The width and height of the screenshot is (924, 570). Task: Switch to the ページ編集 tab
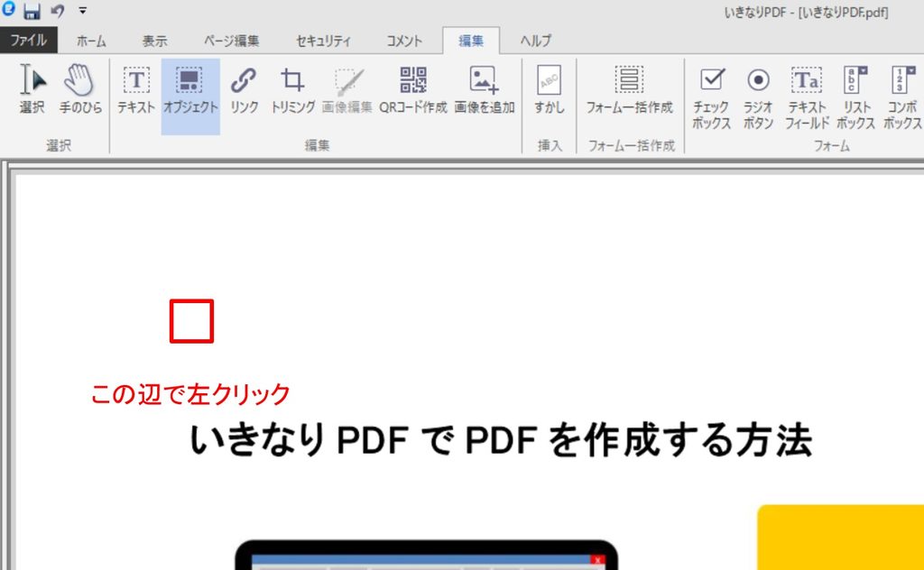click(x=232, y=41)
